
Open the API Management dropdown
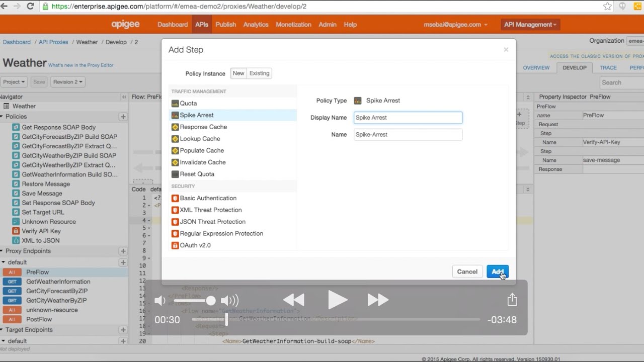point(530,25)
